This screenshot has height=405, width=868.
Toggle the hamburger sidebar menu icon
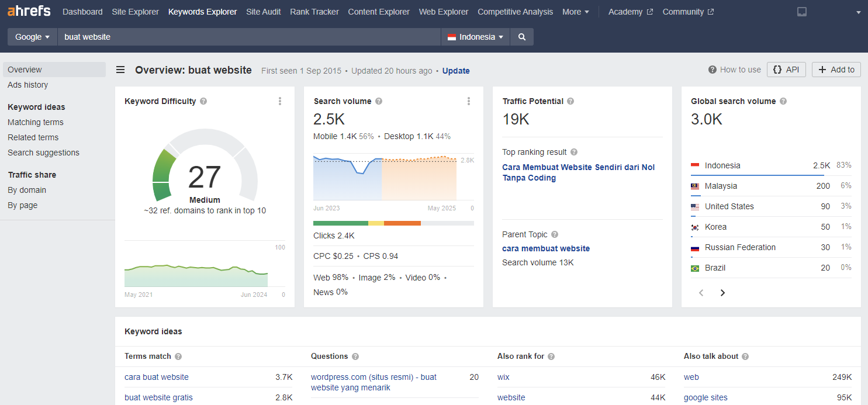(120, 70)
